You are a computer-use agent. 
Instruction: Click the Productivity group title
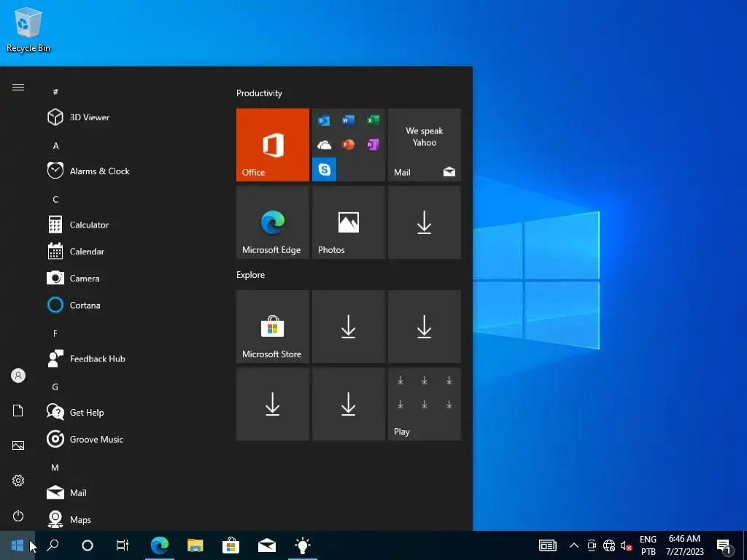(x=259, y=93)
